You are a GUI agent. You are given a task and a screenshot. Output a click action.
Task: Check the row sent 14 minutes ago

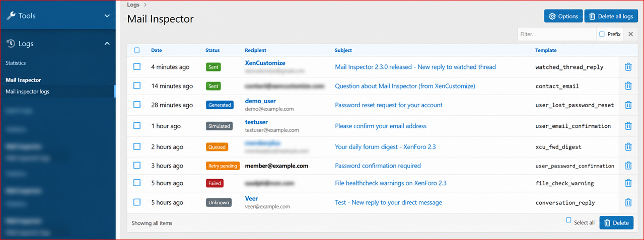pos(137,86)
